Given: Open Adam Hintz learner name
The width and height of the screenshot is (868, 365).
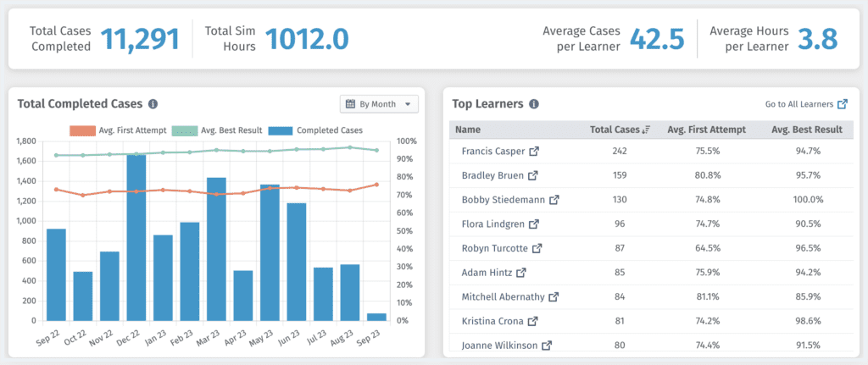Looking at the screenshot, I should tap(487, 273).
